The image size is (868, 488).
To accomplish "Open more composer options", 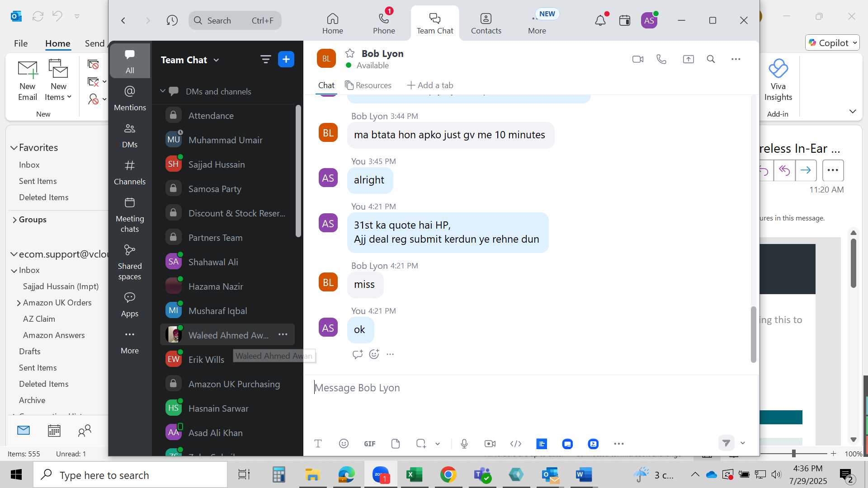I will 619,444.
